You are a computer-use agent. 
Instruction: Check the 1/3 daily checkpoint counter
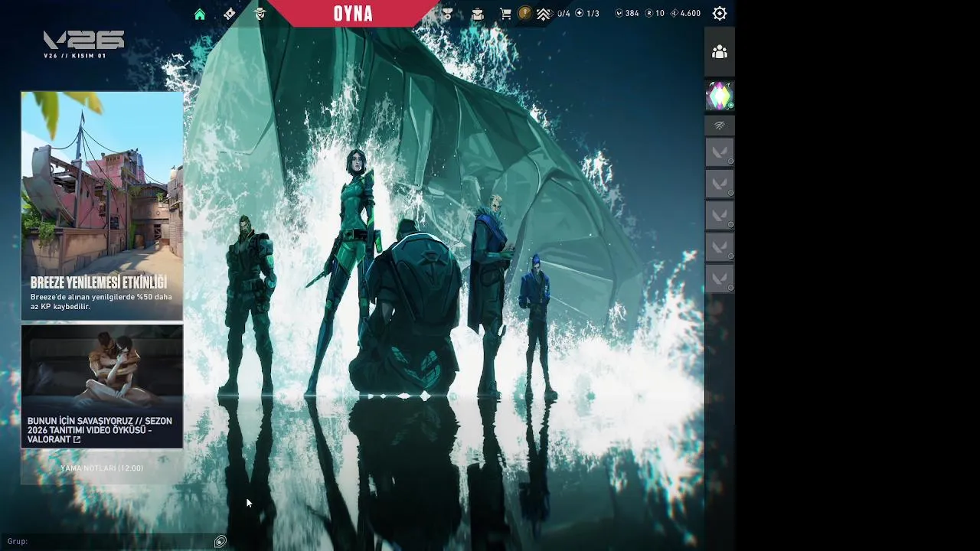pyautogui.click(x=587, y=13)
